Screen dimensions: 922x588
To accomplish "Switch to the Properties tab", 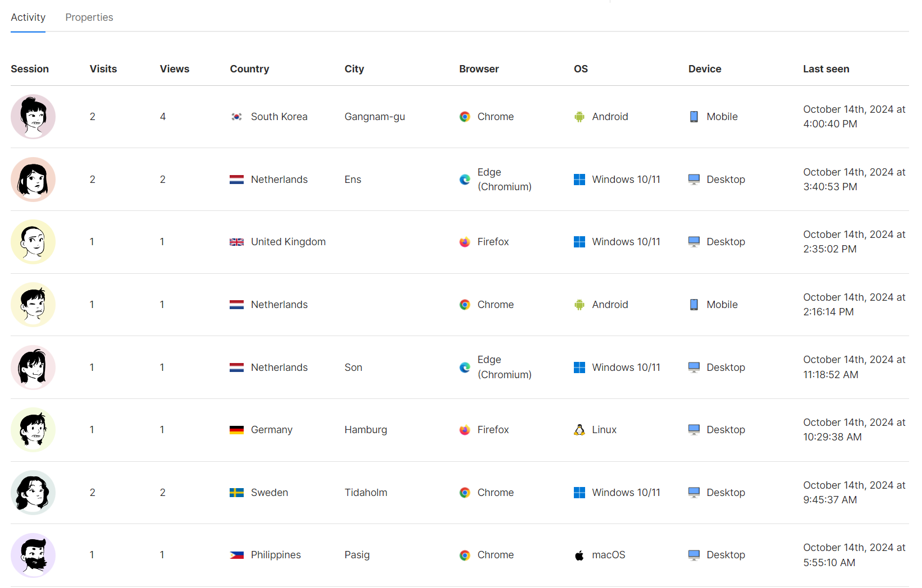I will (x=89, y=17).
